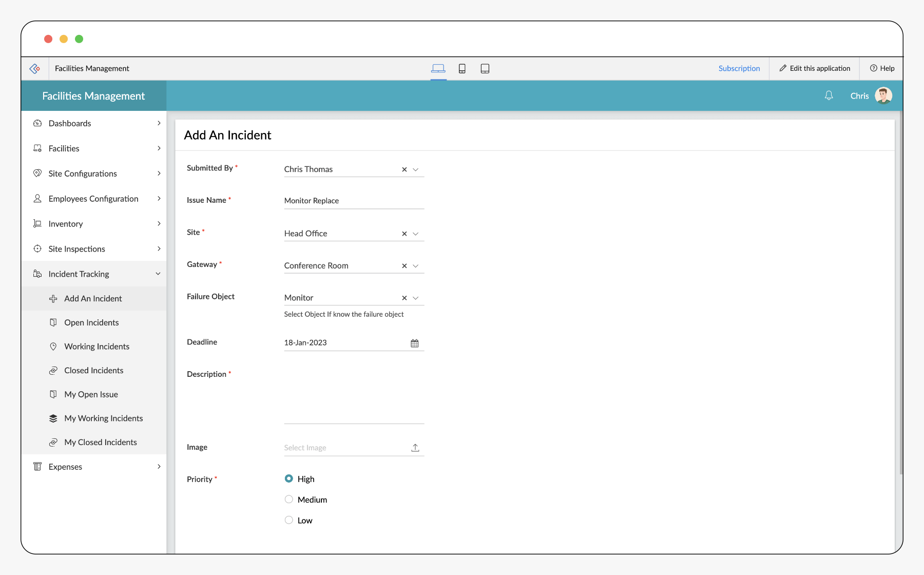This screenshot has height=575, width=924.
Task: Select Medium priority radio button
Action: pos(289,500)
